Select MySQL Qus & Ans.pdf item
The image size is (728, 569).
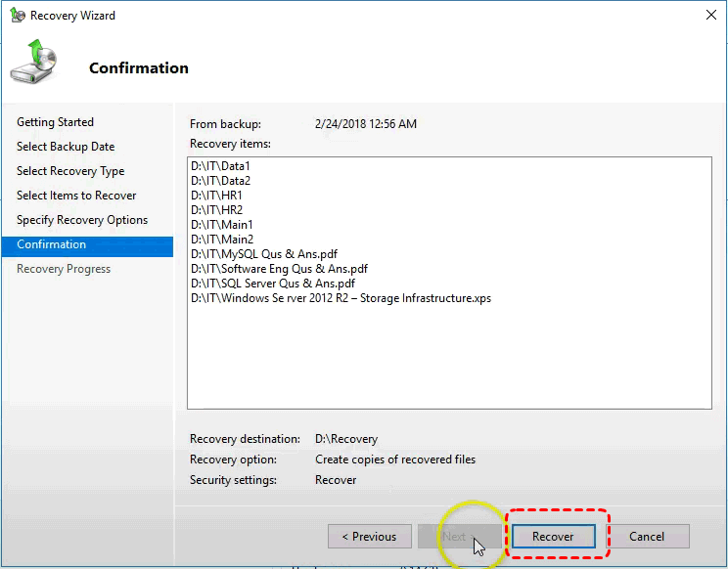[264, 254]
